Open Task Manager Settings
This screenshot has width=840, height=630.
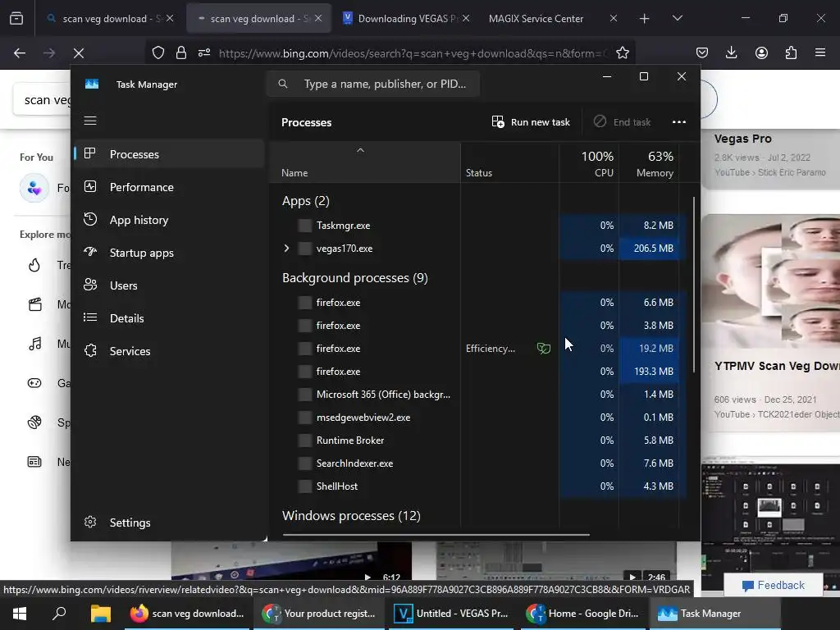pos(169,523)
